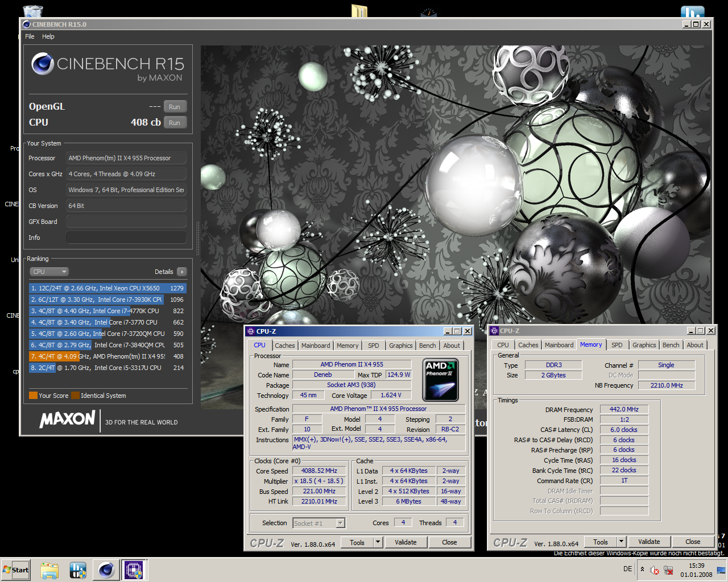The image size is (728, 582).
Task: Select ranking entry Core i7-3930K
Action: [107, 300]
